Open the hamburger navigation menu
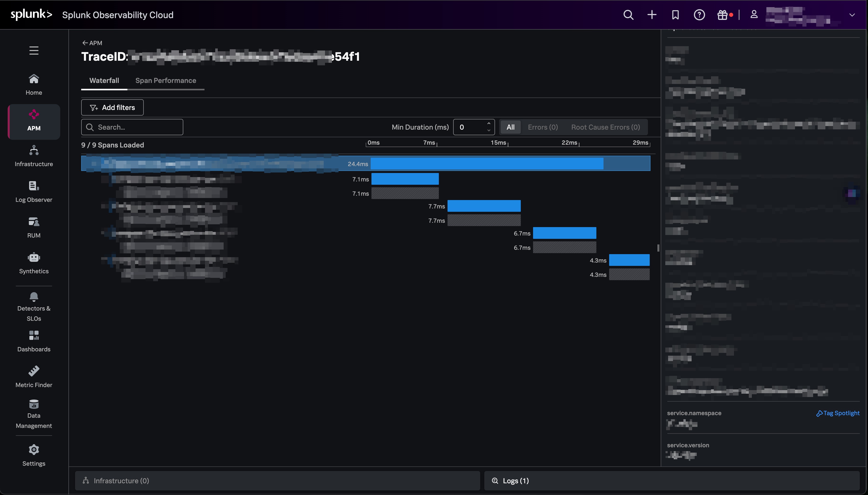Viewport: 868px width, 495px height. tap(34, 50)
